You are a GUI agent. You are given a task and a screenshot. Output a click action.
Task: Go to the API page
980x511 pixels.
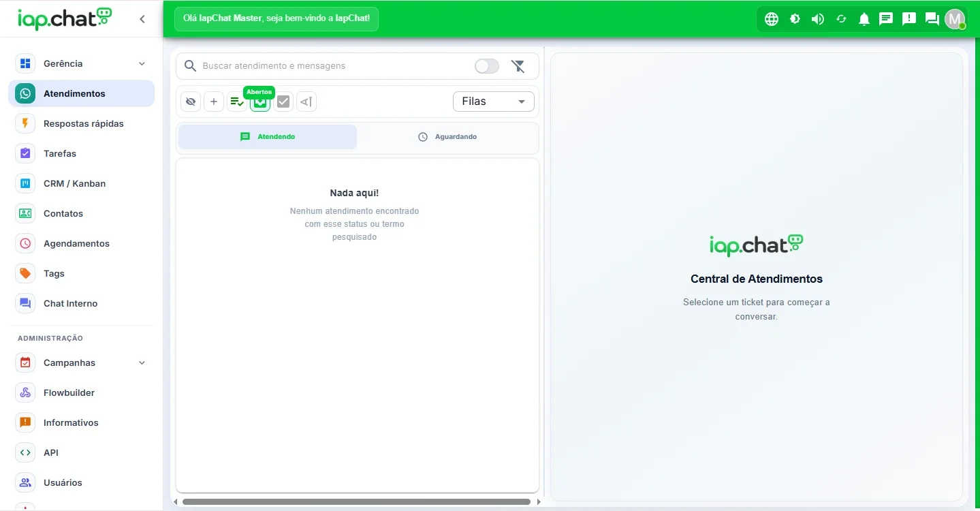82,452
